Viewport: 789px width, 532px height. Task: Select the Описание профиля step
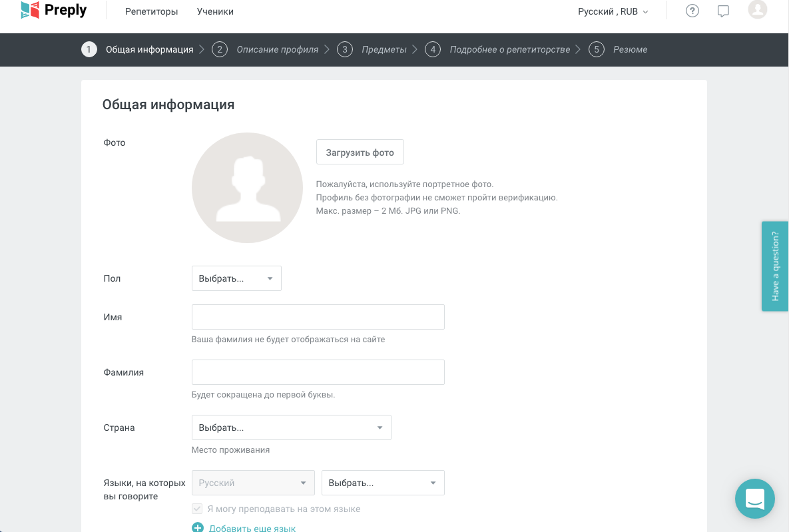[x=277, y=49]
